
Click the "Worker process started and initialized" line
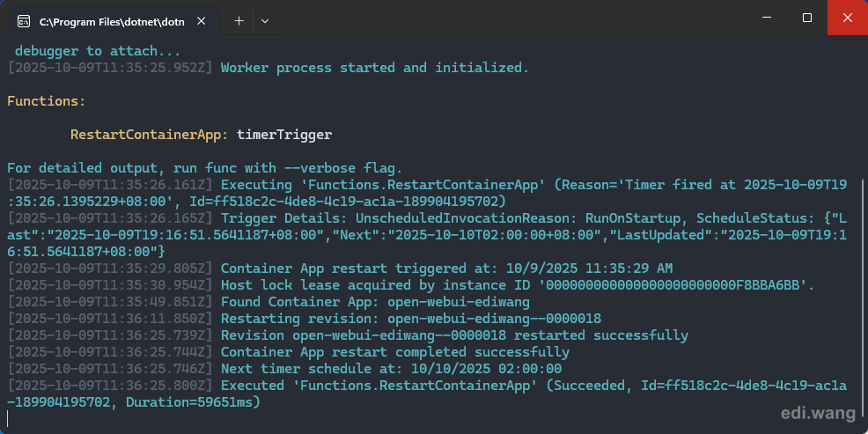(x=374, y=68)
